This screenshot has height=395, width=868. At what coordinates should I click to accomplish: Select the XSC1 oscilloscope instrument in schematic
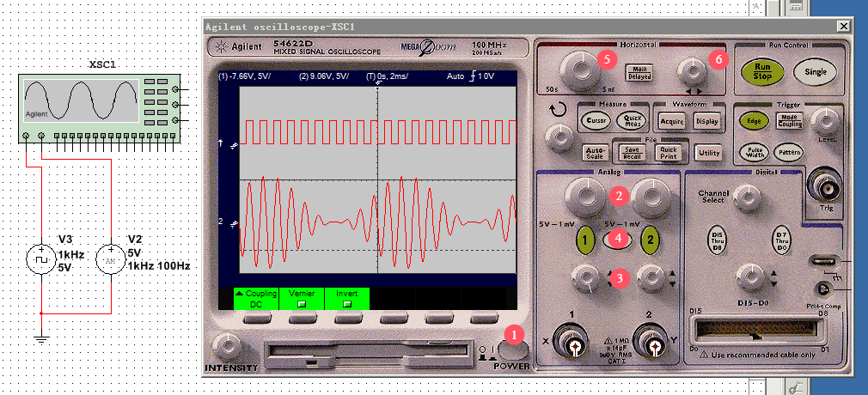coord(100,108)
